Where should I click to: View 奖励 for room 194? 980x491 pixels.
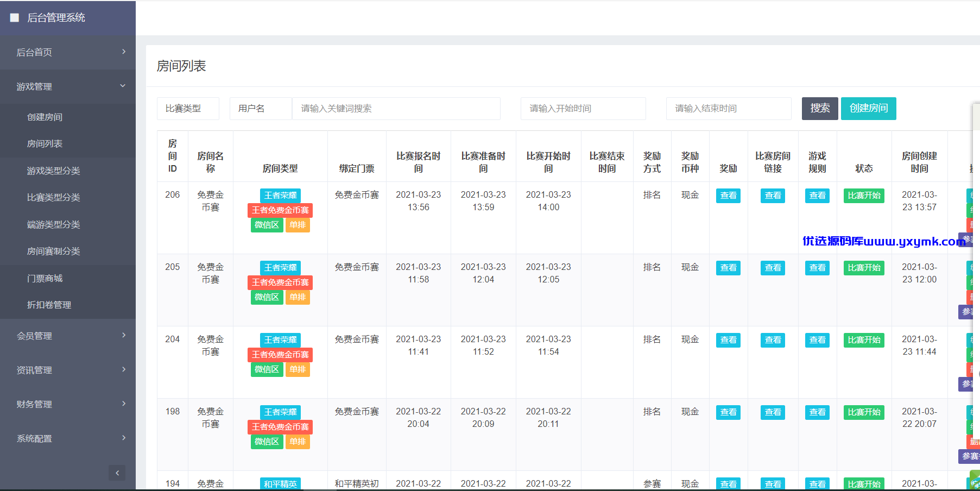point(728,484)
